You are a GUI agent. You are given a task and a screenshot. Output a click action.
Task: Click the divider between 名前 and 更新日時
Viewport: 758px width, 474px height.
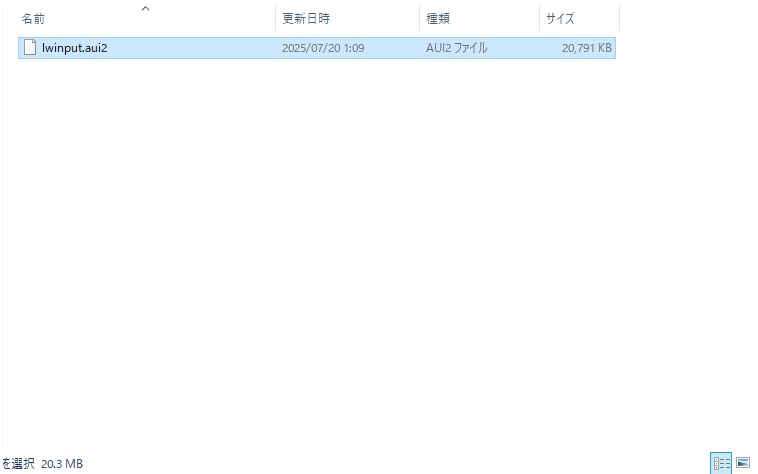click(275, 19)
